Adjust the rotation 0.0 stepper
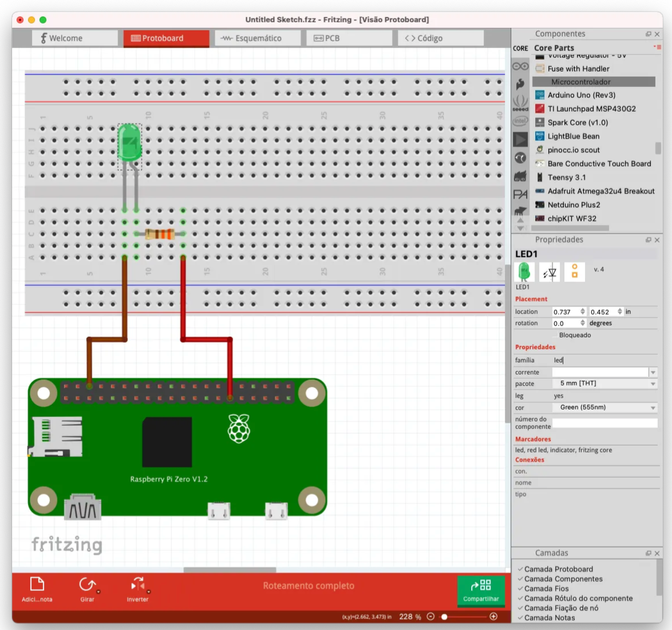The image size is (672, 630). (583, 323)
